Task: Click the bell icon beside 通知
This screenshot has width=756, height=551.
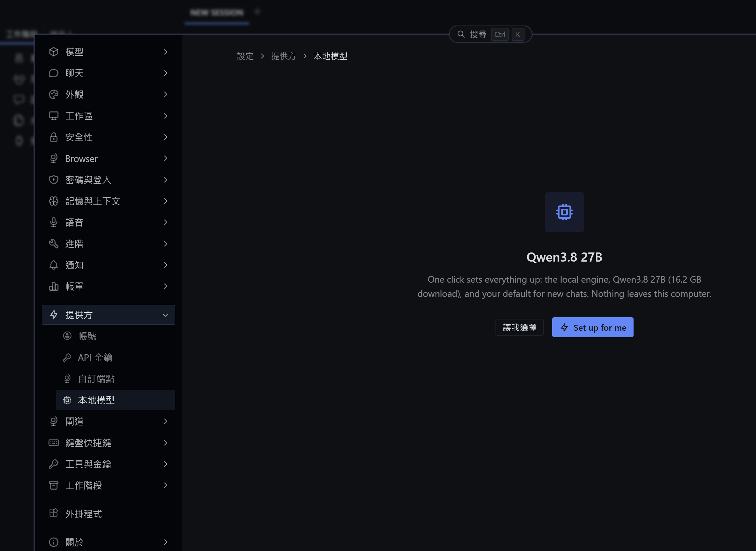Action: pyautogui.click(x=54, y=265)
